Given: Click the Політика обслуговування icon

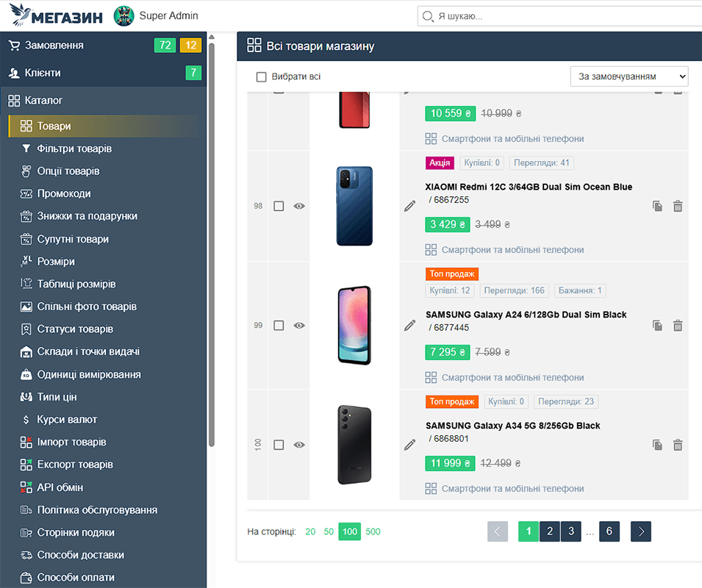Looking at the screenshot, I should pyautogui.click(x=26, y=510).
